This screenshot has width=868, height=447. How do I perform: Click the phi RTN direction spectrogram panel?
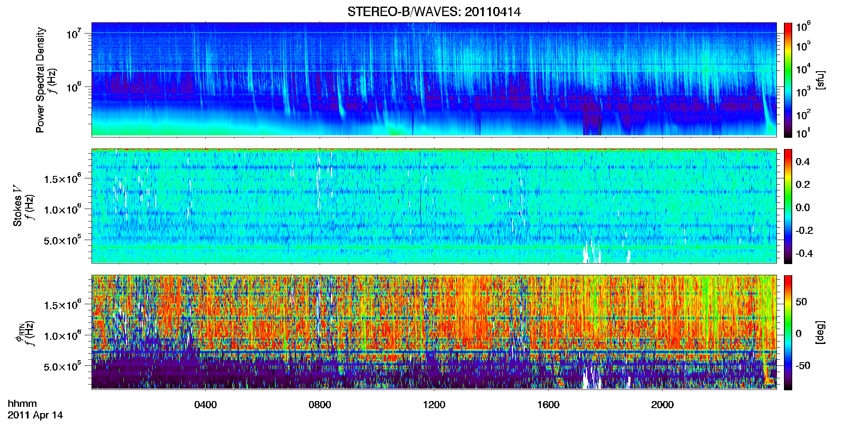coord(434,332)
